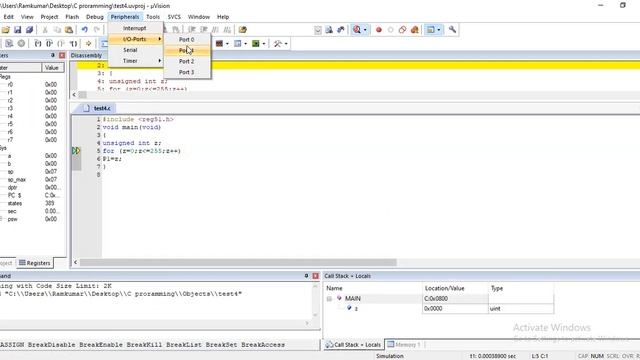This screenshot has height=360, width=640.
Task: Choose Serial in the Peripherals menu
Action: (x=136, y=50)
